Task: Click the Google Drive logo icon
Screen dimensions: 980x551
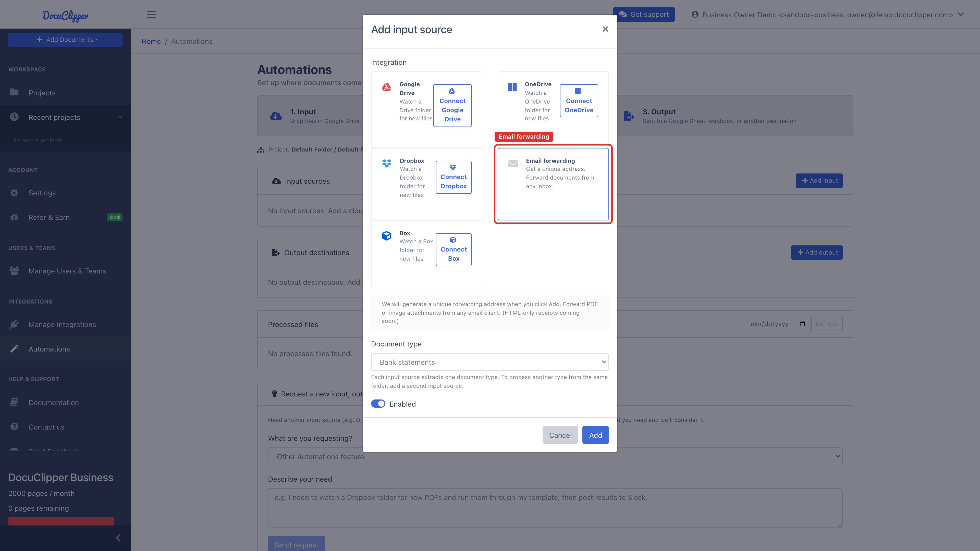Action: pos(386,87)
